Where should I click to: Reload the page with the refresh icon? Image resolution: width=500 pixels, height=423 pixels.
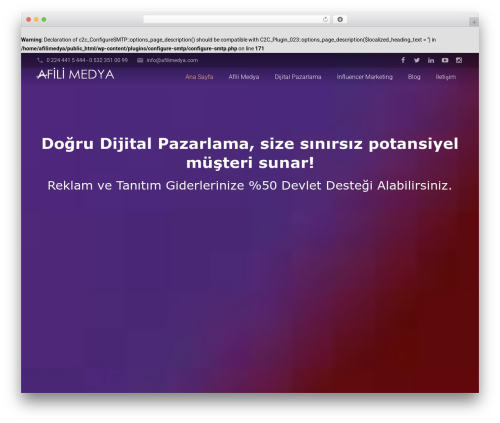point(325,20)
